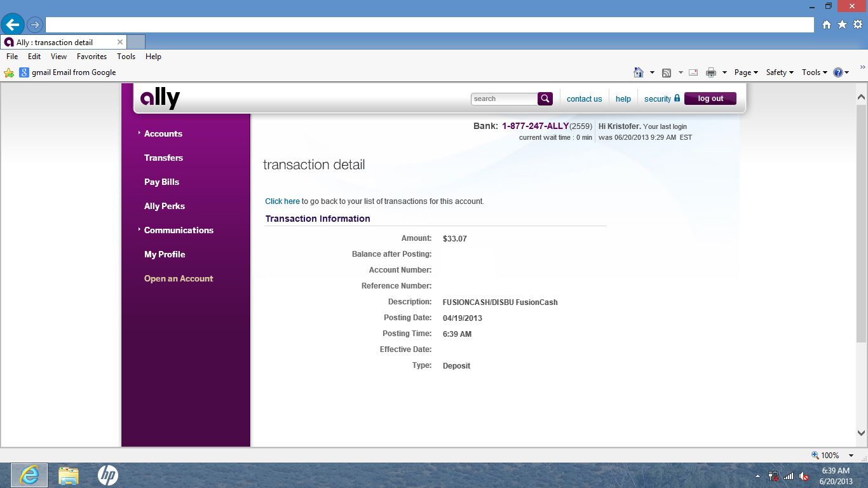Open the Safety dropdown menu
The height and width of the screenshot is (488, 868).
pos(780,72)
